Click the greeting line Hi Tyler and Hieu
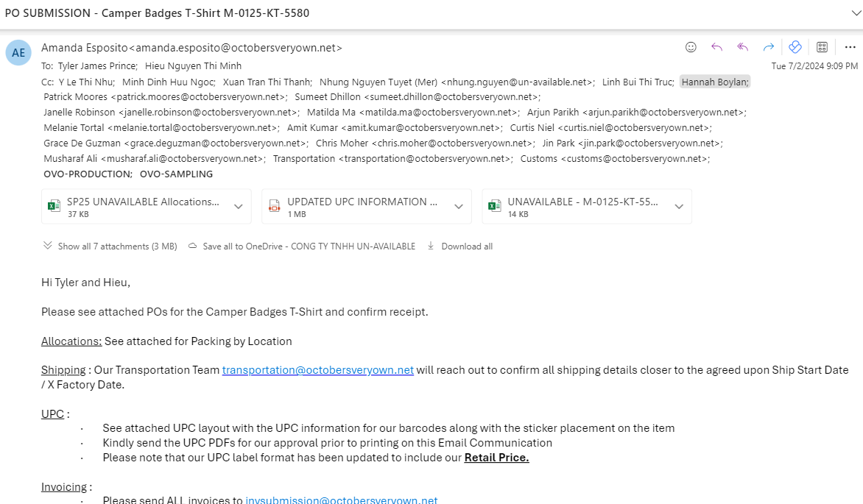The image size is (863, 504). pos(86,283)
